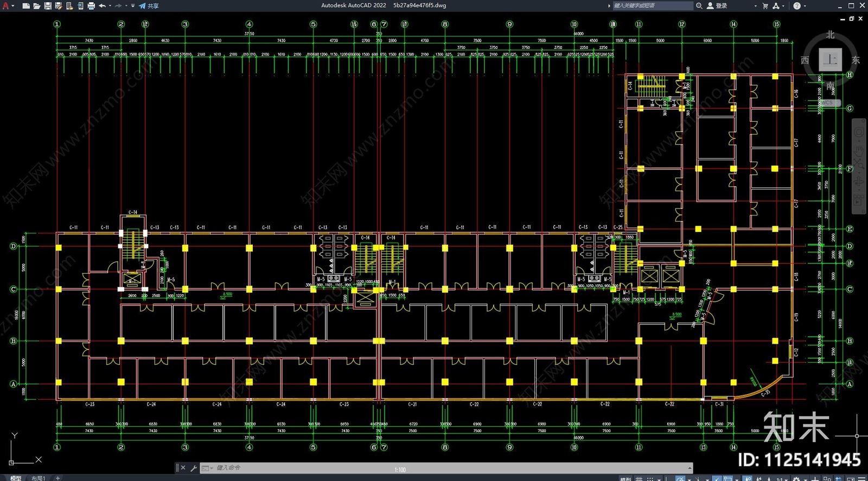Open Help with the question mark icon

tap(797, 5)
